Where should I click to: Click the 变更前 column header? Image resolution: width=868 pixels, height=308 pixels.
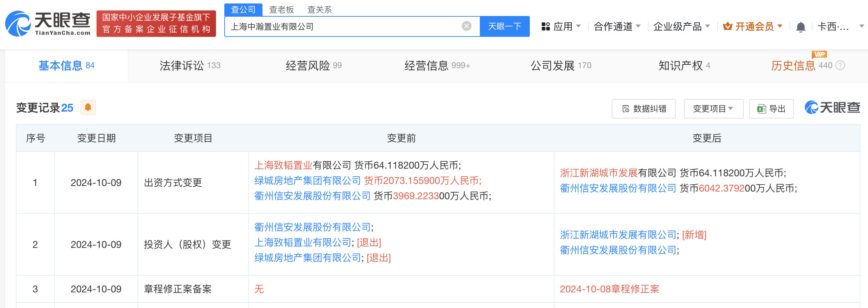[401, 138]
